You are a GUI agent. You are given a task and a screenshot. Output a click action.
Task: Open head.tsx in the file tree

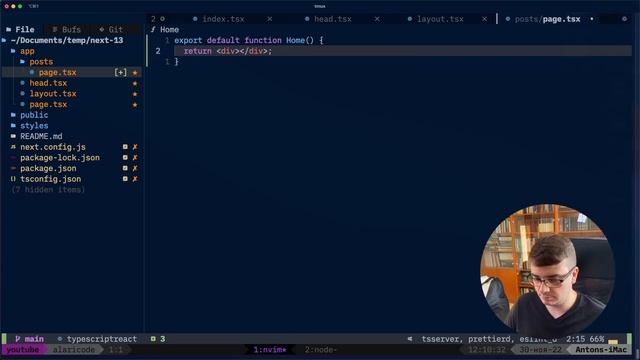tap(48, 83)
